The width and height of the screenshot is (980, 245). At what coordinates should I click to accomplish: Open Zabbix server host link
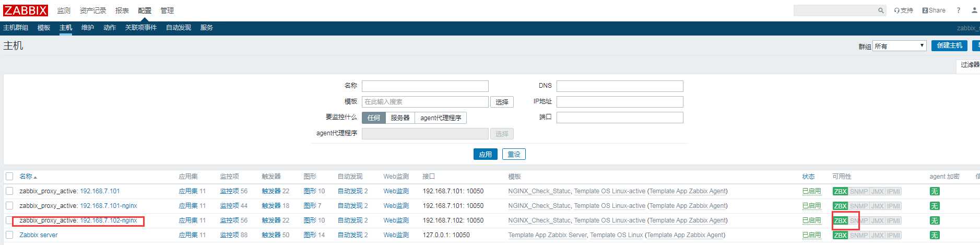[39, 235]
